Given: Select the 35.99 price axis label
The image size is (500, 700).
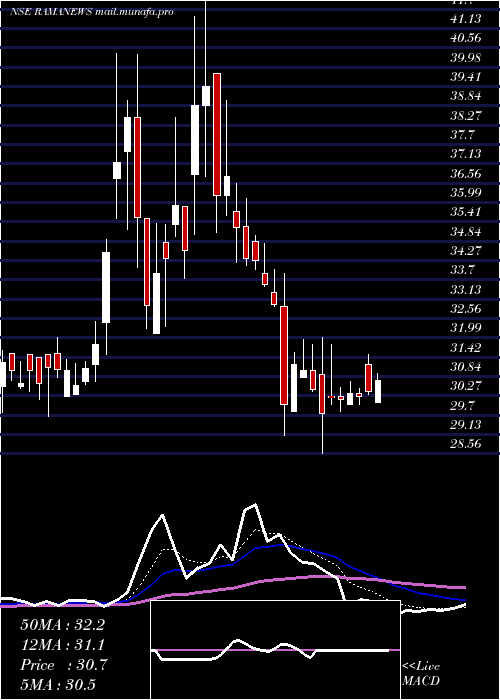Looking at the screenshot, I should coord(466,193).
